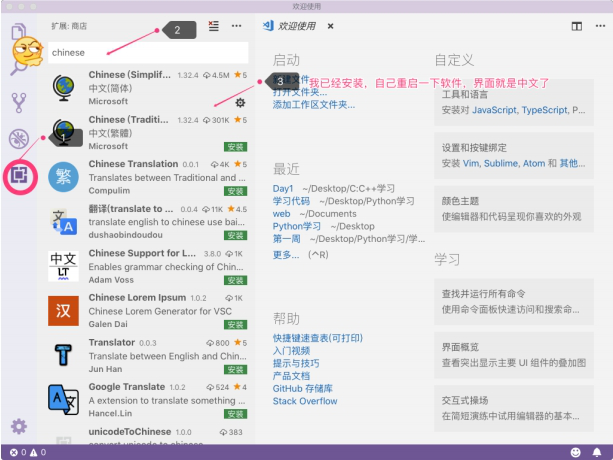This screenshot has height=460, width=613.
Task: Open recent folder web
Action: [x=281, y=214]
